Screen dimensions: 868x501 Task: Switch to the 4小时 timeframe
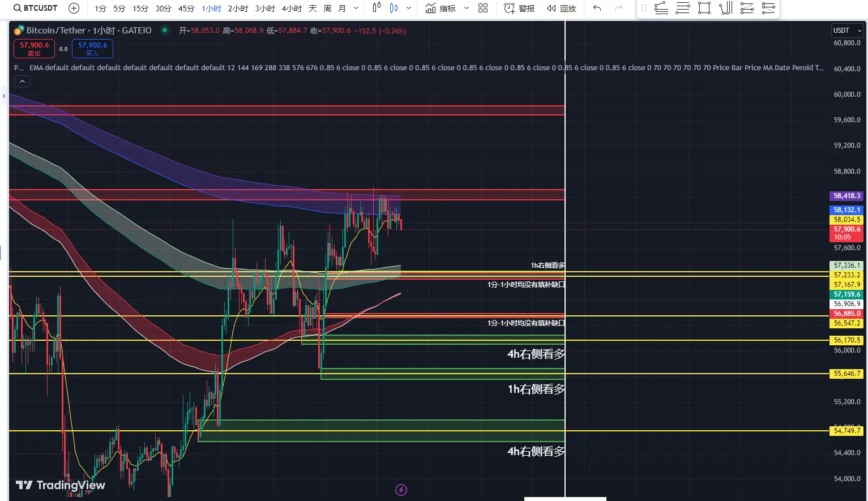coord(292,8)
